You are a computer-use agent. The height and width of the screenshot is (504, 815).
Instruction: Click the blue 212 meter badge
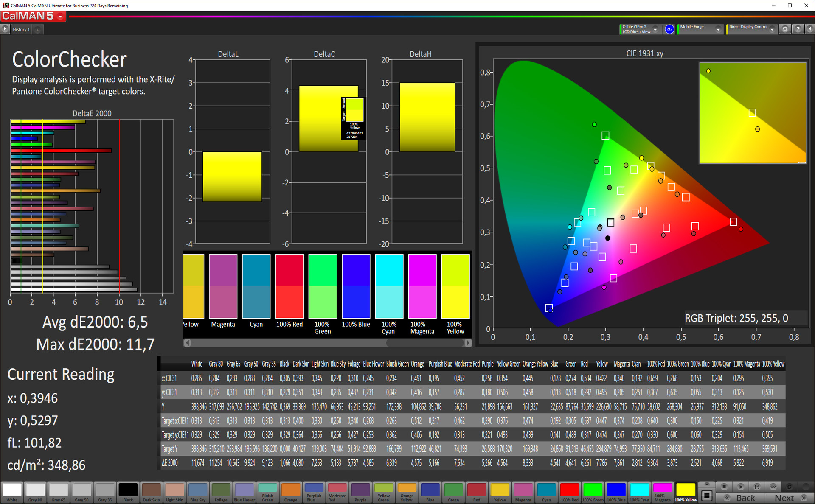(669, 29)
